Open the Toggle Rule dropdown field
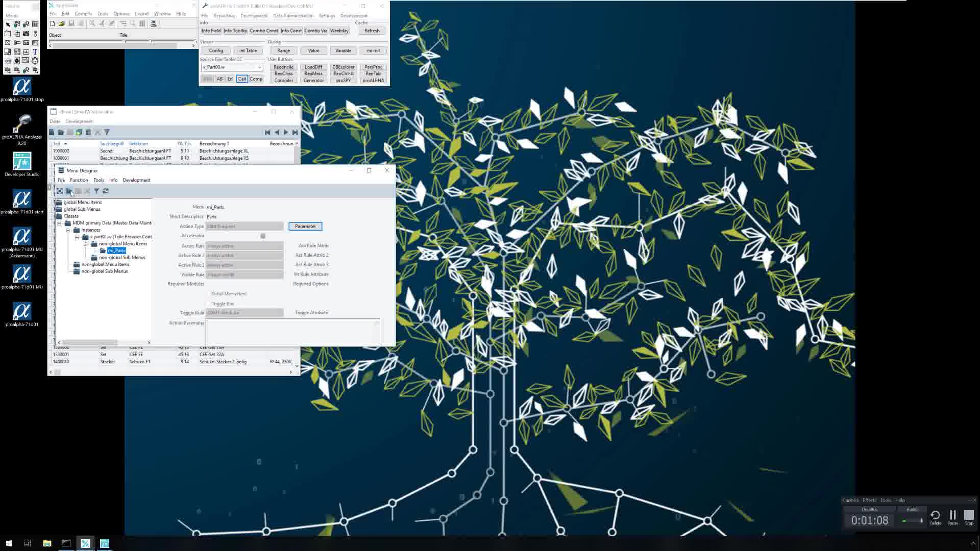This screenshot has height=551, width=980. (244, 313)
